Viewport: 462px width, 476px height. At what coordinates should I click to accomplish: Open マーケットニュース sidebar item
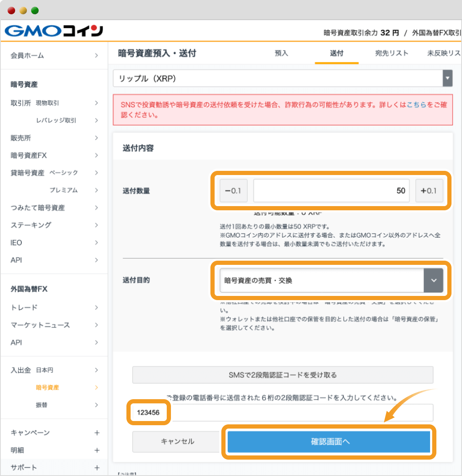54,325
